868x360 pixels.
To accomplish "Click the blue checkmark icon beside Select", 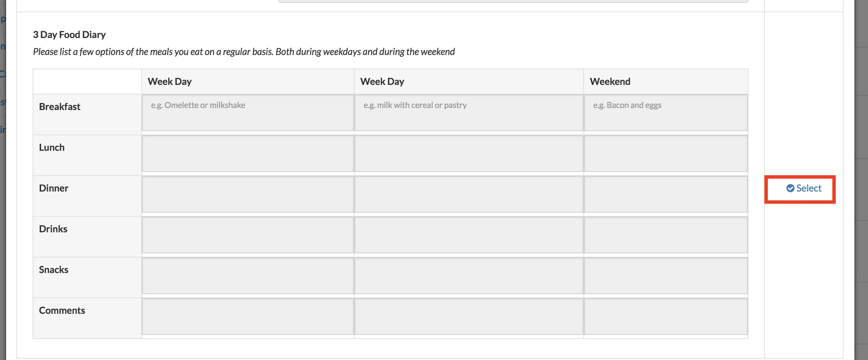I will coord(790,188).
